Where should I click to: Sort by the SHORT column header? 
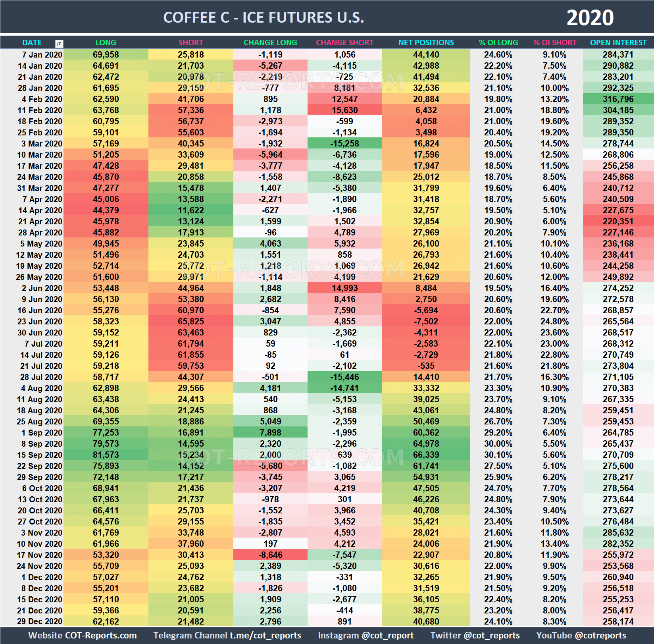tap(190, 42)
